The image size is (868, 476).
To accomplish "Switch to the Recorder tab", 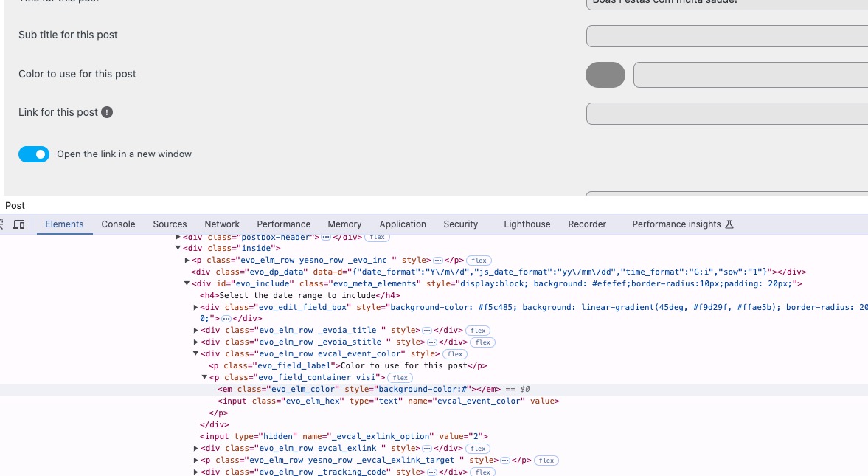I will coord(587,224).
